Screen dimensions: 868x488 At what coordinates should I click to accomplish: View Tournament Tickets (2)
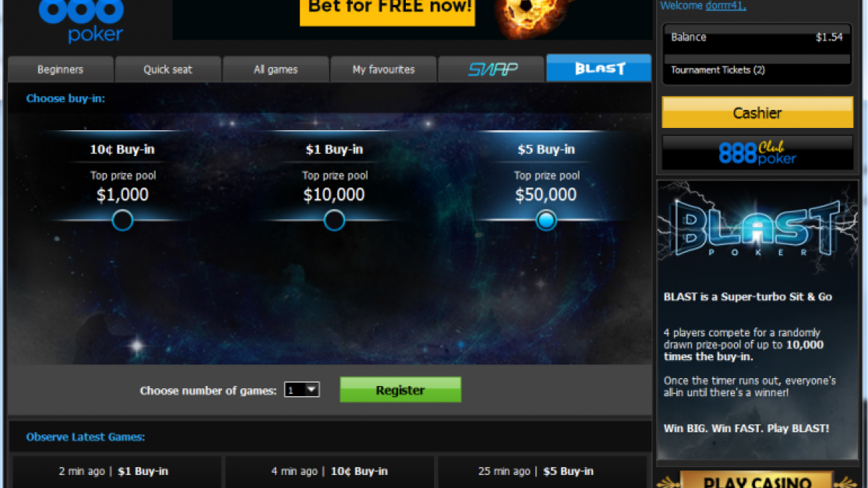[x=718, y=70]
